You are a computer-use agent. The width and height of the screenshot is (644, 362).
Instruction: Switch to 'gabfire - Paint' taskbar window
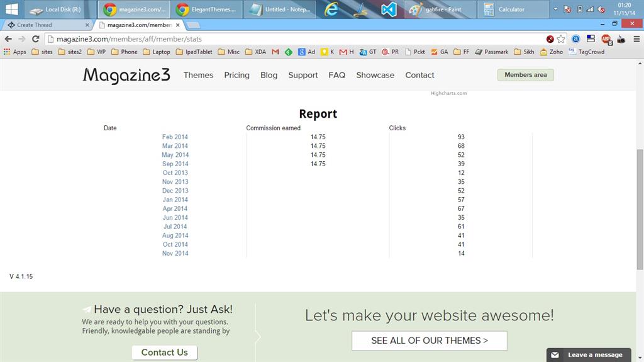click(440, 9)
